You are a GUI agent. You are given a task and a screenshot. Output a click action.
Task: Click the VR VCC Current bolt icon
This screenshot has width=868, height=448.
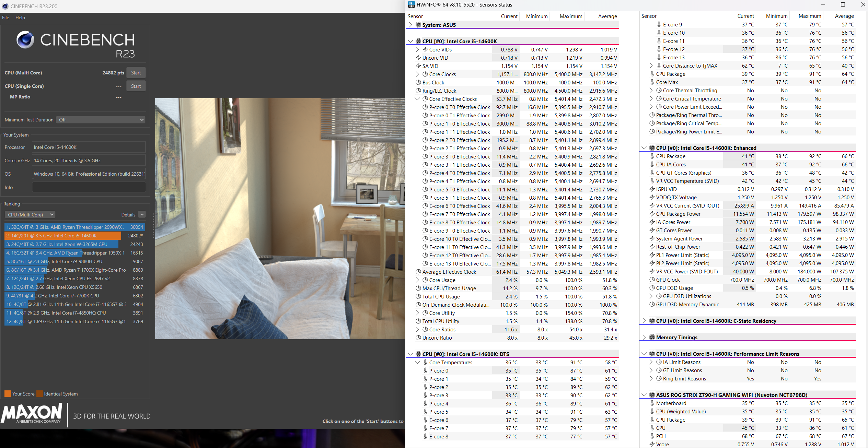652,205
